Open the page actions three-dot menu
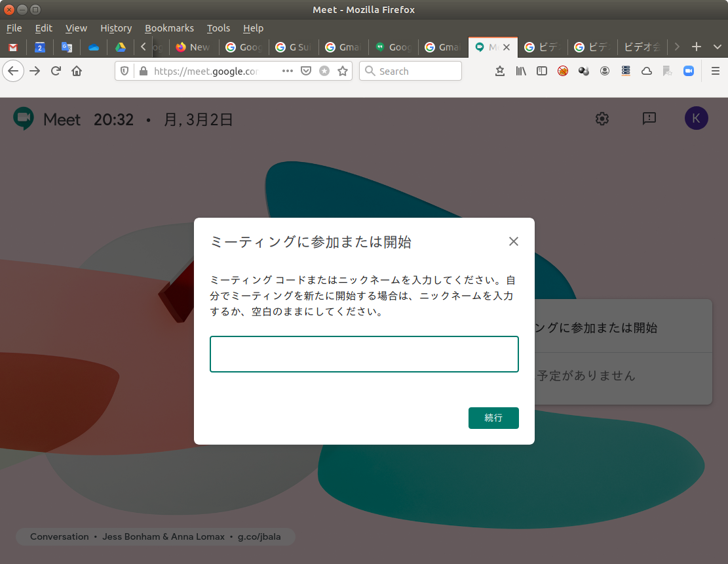Viewport: 728px width, 564px height. click(287, 71)
